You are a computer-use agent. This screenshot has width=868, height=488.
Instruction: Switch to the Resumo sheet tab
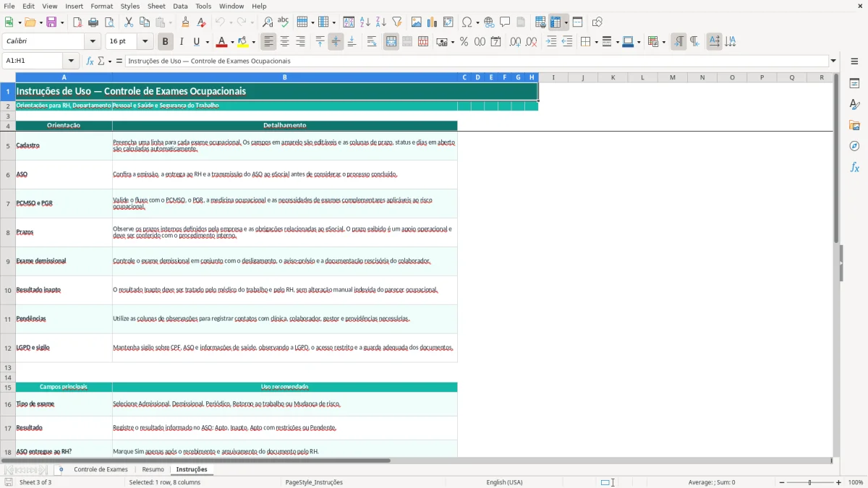(x=153, y=469)
